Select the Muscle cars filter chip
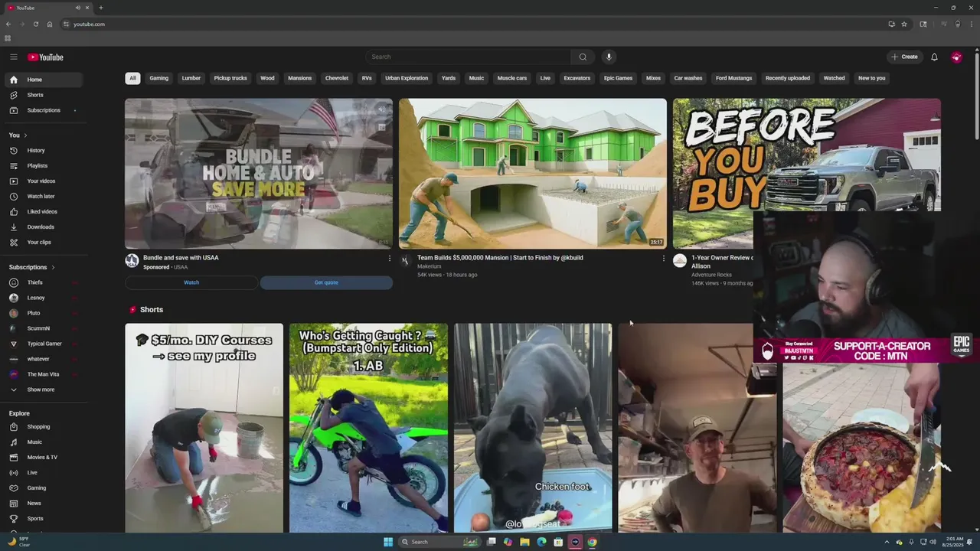Screen dimensions: 980x551 [x=512, y=78]
